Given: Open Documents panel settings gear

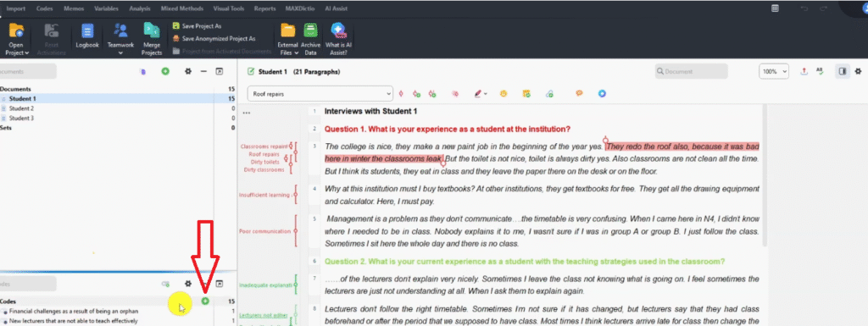Looking at the screenshot, I should (187, 71).
